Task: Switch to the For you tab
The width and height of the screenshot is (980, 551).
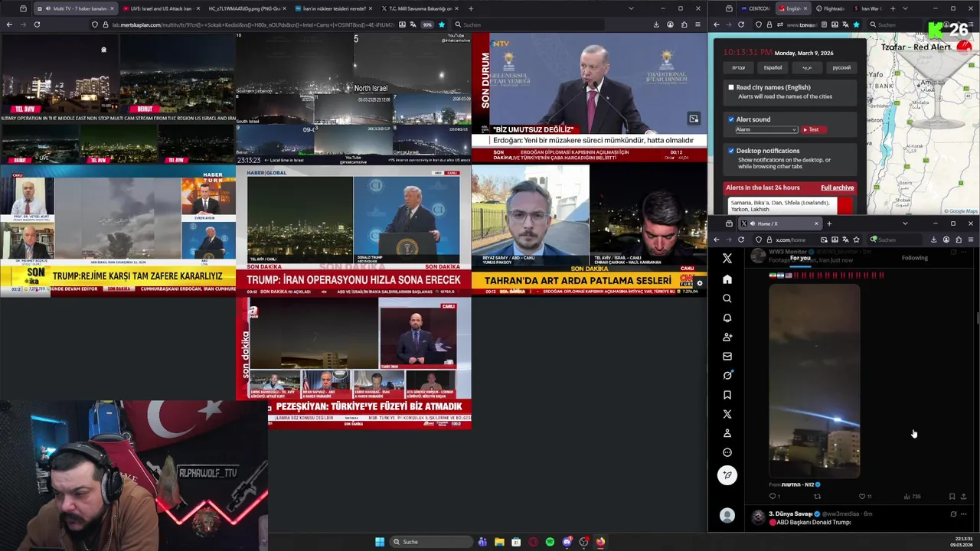Action: click(x=800, y=258)
